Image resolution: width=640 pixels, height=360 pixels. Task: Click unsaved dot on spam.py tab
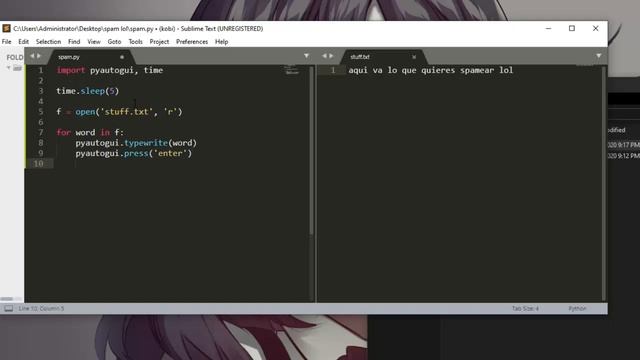point(122,57)
